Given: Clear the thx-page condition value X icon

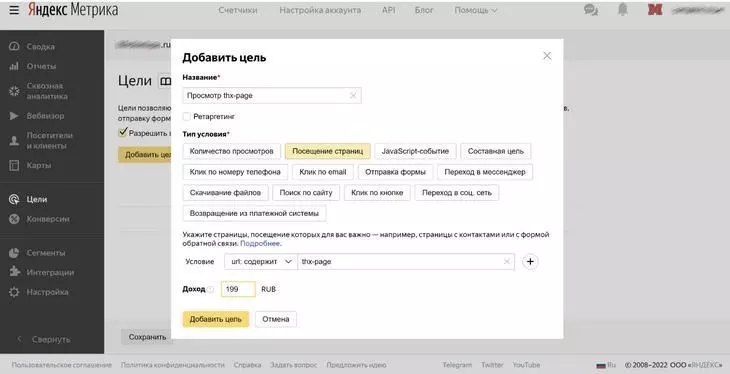Looking at the screenshot, I should (507, 262).
